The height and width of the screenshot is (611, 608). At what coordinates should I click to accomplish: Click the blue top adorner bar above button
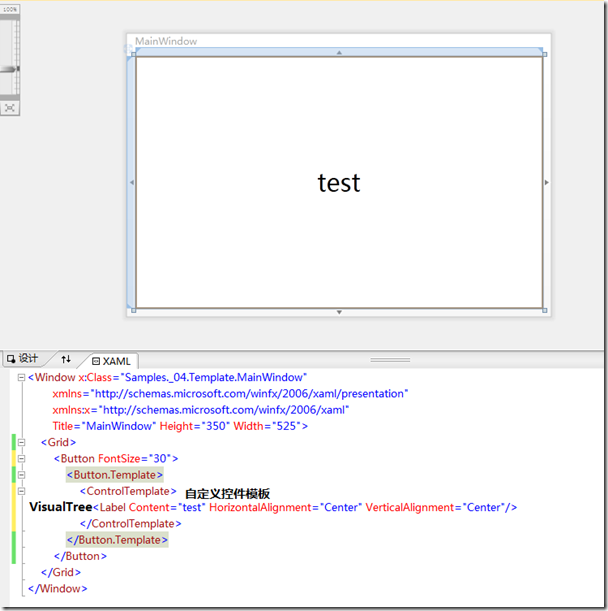pyautogui.click(x=339, y=52)
